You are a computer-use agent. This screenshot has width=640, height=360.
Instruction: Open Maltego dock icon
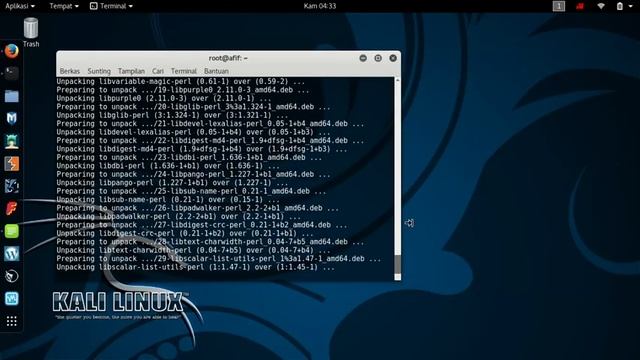[11, 186]
